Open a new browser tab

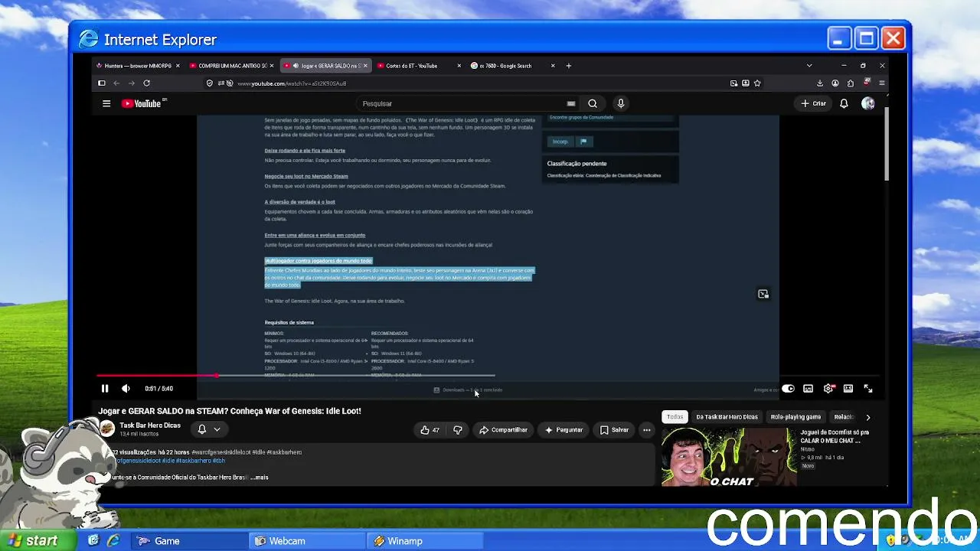tap(568, 66)
